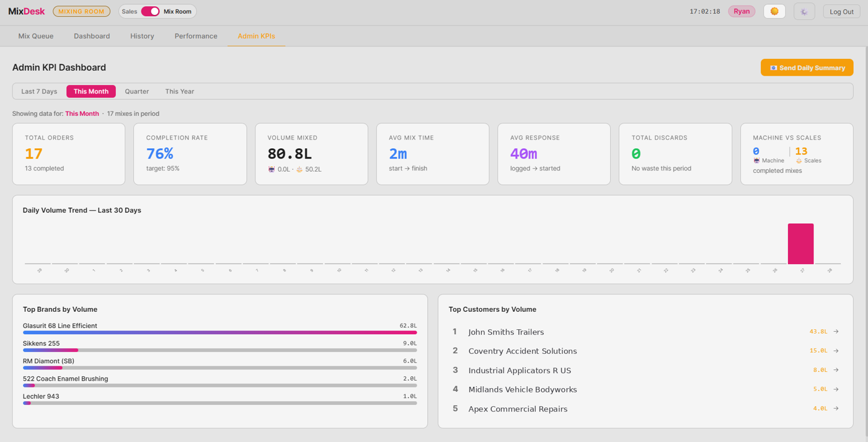Click the Avg Response card
This screenshot has height=442, width=868.
[x=554, y=154]
